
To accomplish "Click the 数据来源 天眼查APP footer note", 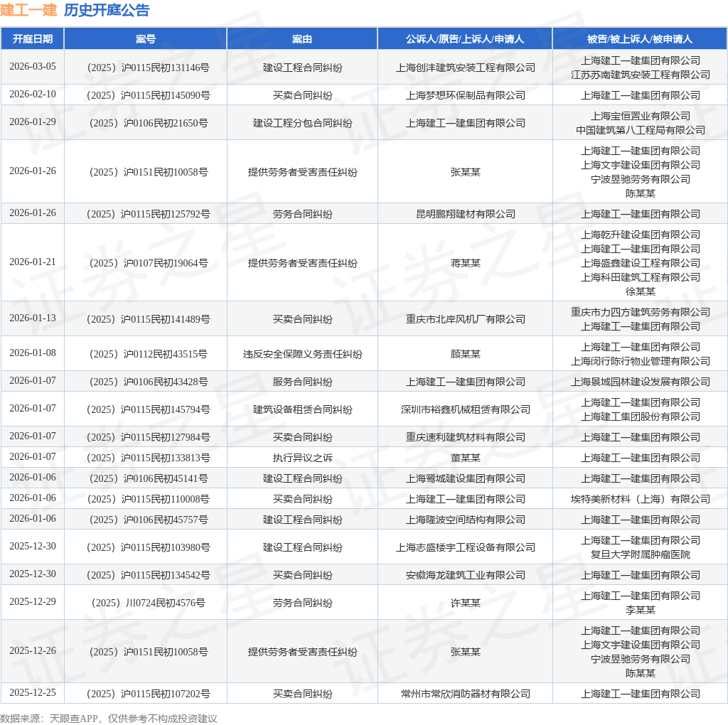I will (109, 719).
